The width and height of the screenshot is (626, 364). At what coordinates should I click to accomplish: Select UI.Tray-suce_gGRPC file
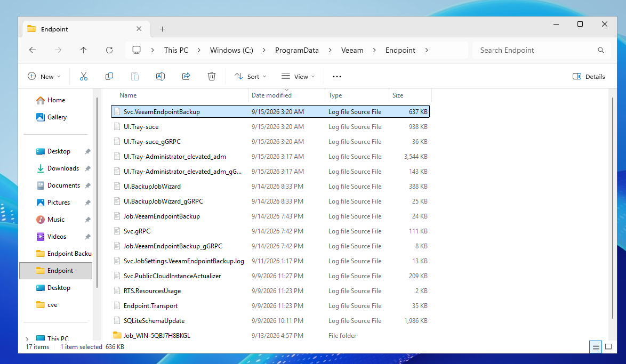[270, 142]
